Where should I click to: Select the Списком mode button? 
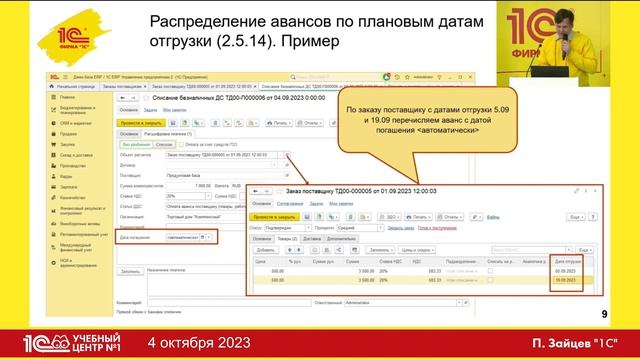point(164,144)
